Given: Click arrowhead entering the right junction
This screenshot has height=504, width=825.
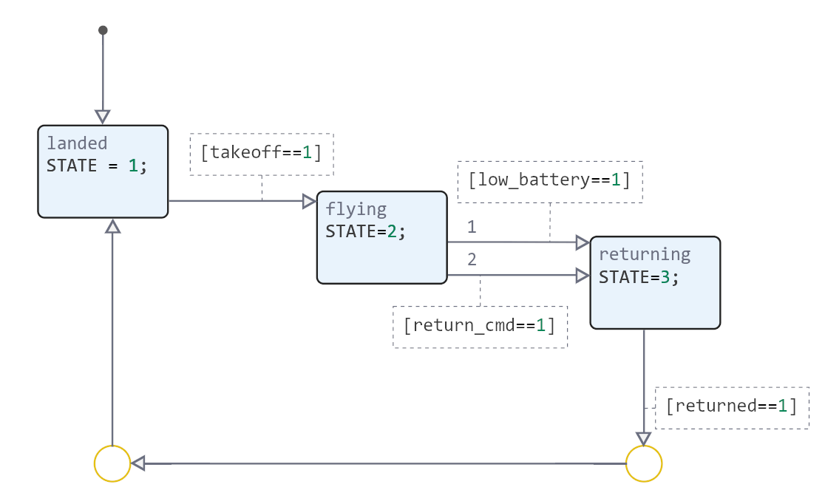Looking at the screenshot, I should tap(644, 438).
